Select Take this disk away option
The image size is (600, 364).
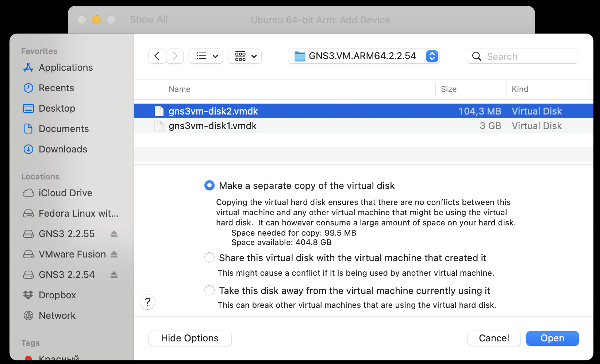tap(209, 291)
